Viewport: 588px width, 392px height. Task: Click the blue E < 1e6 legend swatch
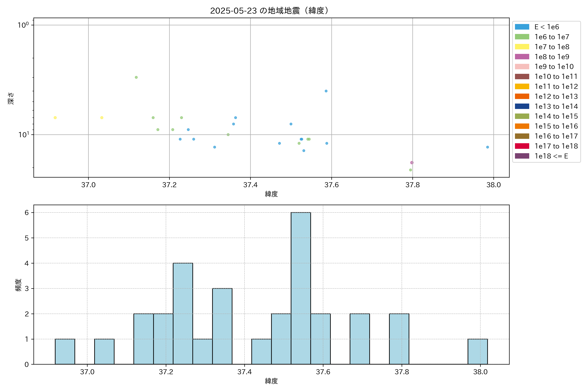click(x=522, y=27)
